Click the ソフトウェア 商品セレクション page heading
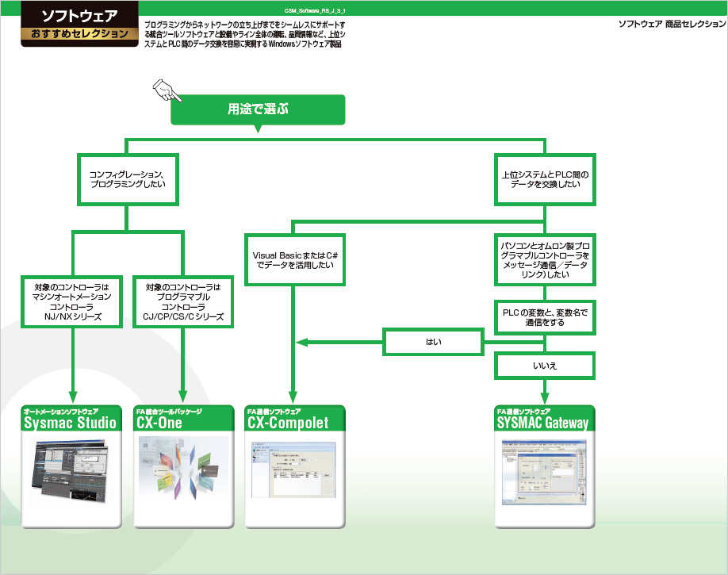This screenshot has height=575, width=728. [672, 24]
